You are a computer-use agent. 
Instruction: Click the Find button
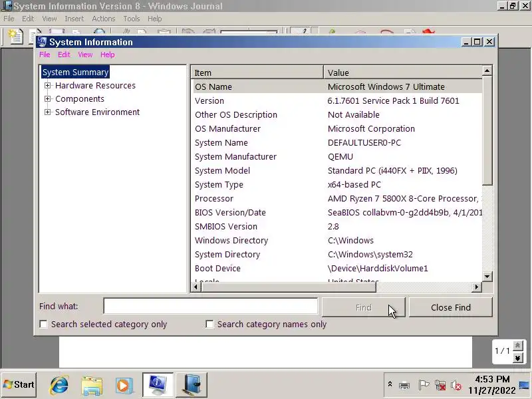coord(363,307)
